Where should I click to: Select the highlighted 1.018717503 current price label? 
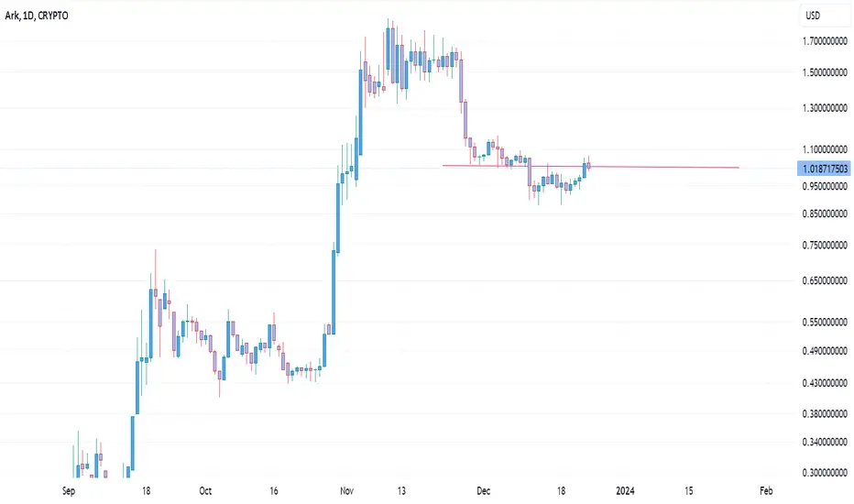click(x=825, y=169)
